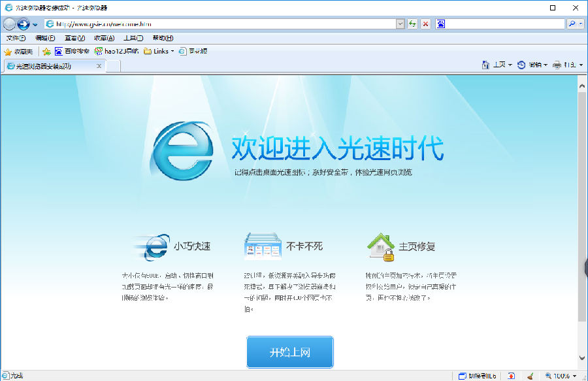The width and height of the screenshot is (588, 381).
Task: Click the Baidu paw search engine icon
Action: coord(441,24)
